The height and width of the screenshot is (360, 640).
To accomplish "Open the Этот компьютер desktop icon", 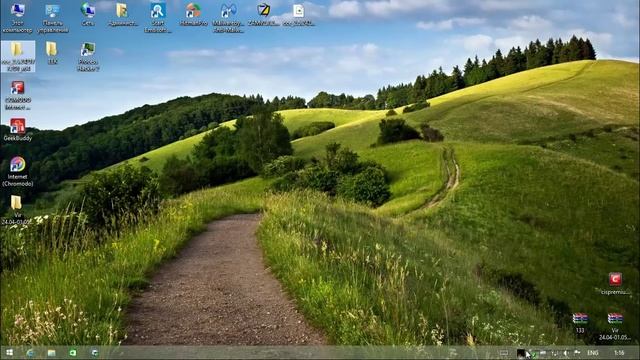I will 18,18.
